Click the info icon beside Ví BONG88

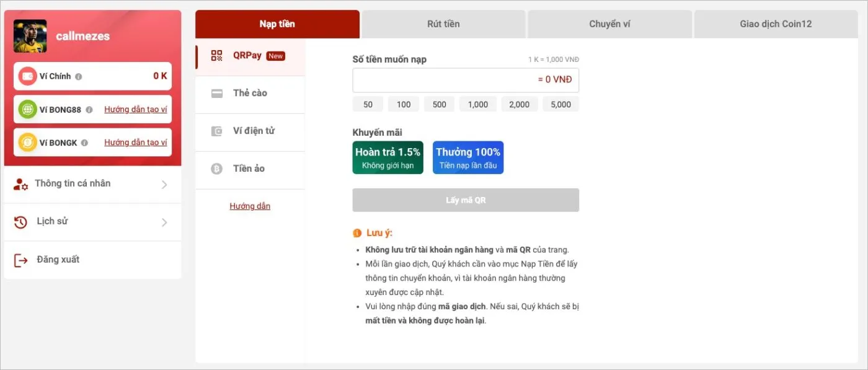click(x=89, y=110)
